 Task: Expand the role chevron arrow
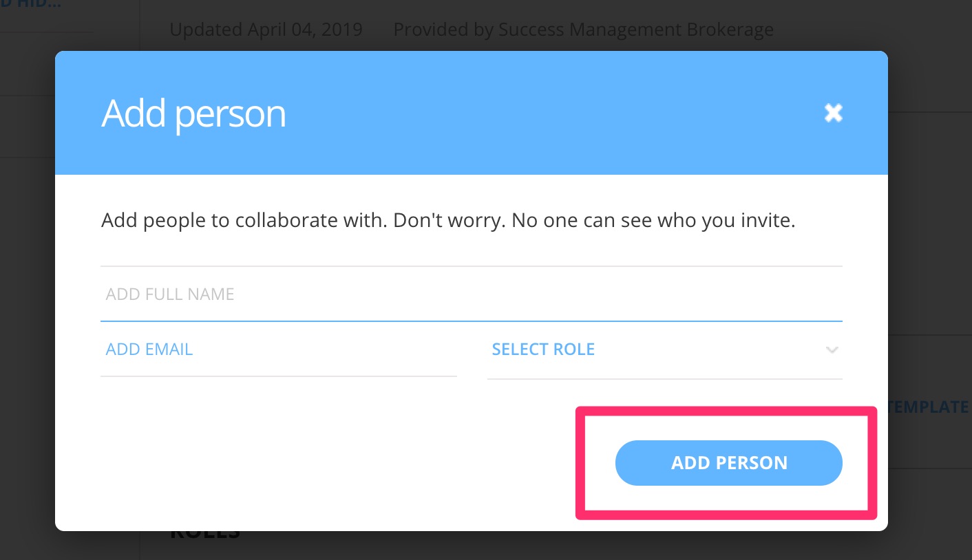[x=832, y=350]
